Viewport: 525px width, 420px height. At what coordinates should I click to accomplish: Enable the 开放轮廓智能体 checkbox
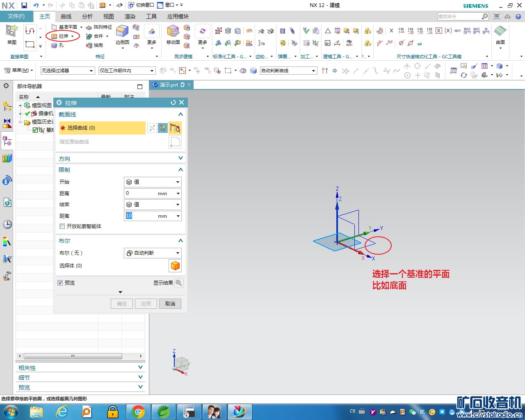pos(62,226)
